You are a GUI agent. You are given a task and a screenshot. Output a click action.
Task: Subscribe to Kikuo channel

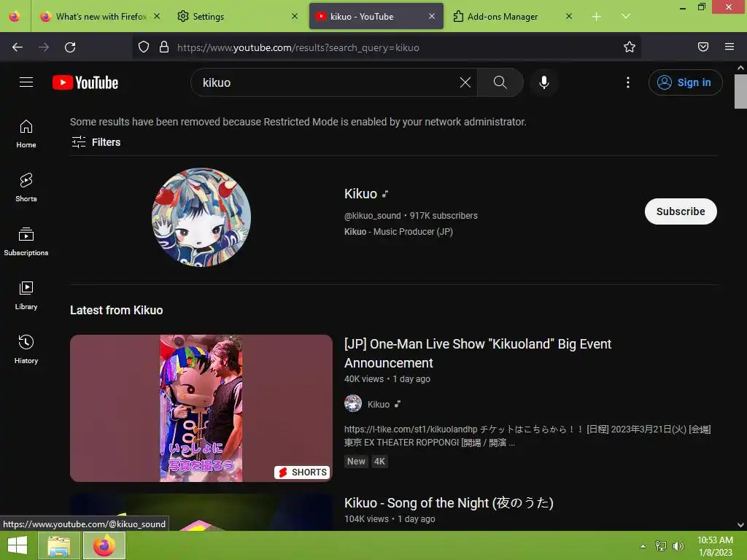(681, 211)
